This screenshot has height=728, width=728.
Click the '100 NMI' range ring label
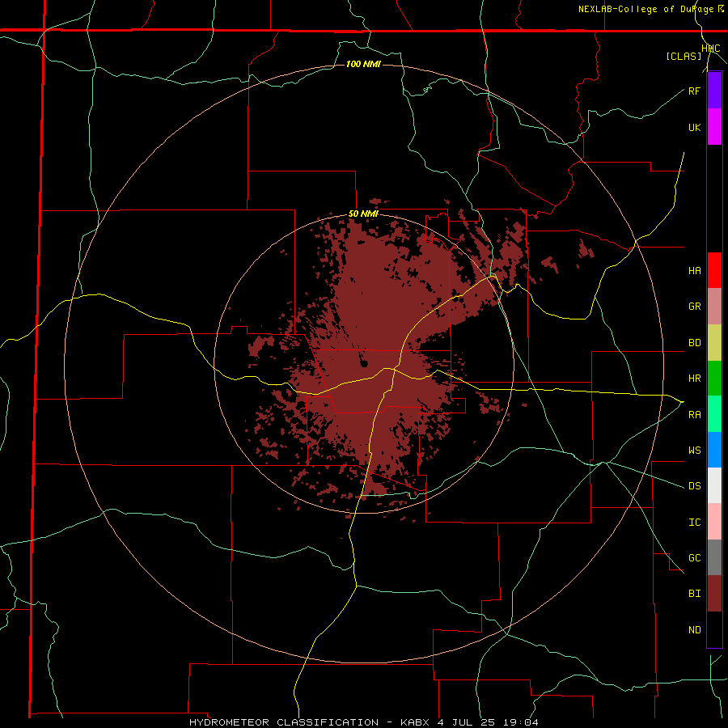pyautogui.click(x=363, y=64)
